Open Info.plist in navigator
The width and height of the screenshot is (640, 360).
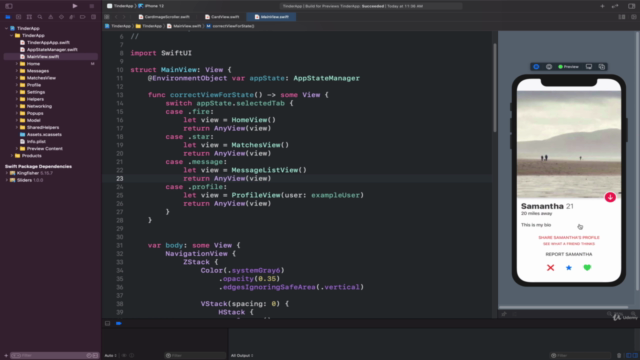pos(36,142)
